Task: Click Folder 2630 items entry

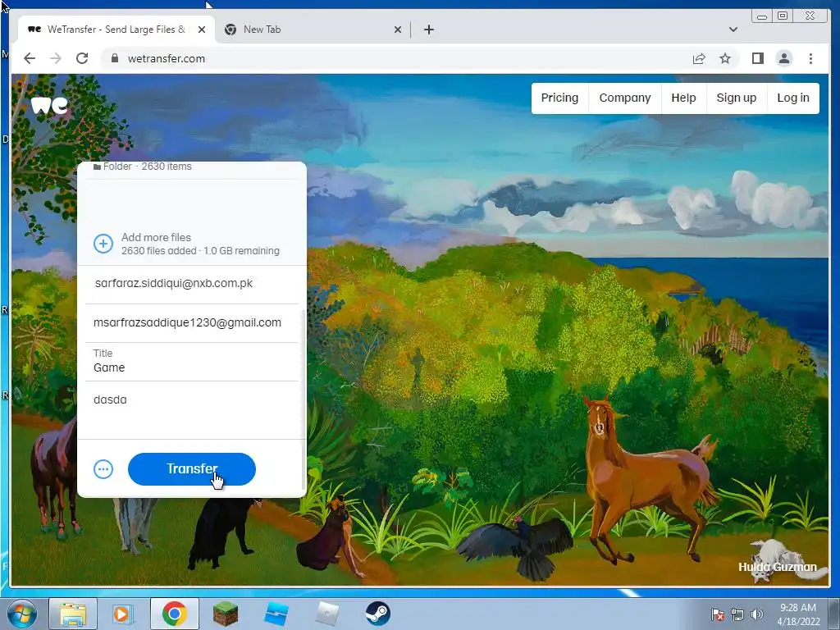Action: click(x=142, y=167)
